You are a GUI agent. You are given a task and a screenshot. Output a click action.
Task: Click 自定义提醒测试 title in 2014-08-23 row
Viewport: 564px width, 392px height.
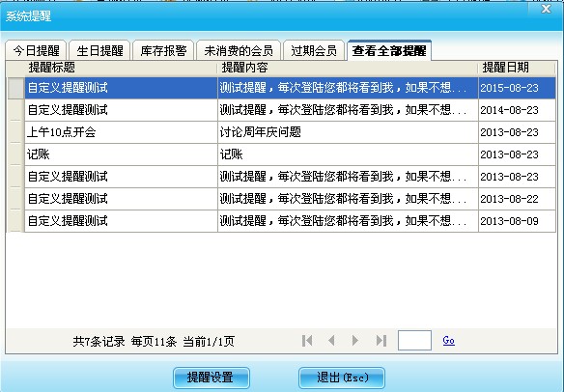121,110
